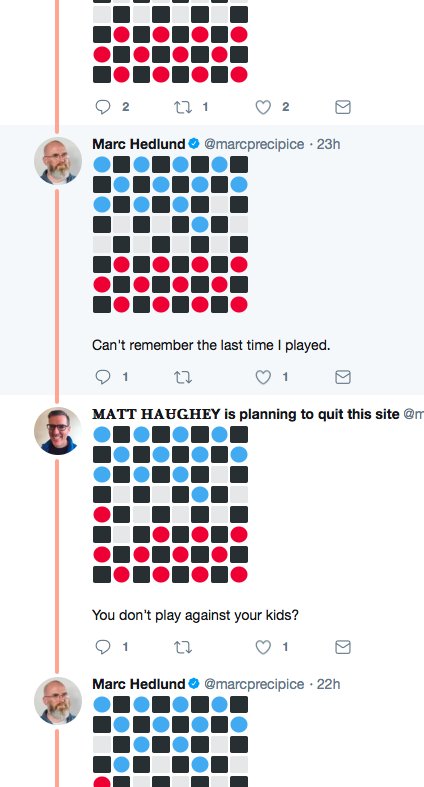Click envelope icon on topmost tweet
Screen dimensions: 424x787
(343, 107)
